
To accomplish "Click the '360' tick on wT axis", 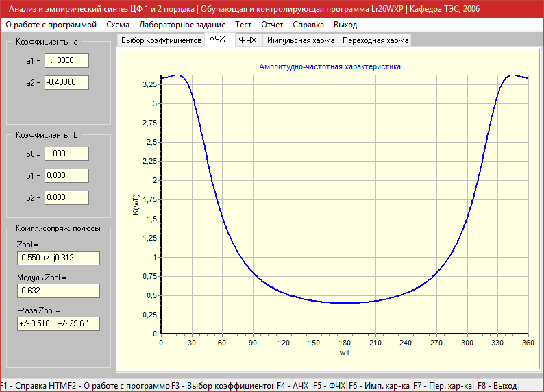I will [x=528, y=343].
